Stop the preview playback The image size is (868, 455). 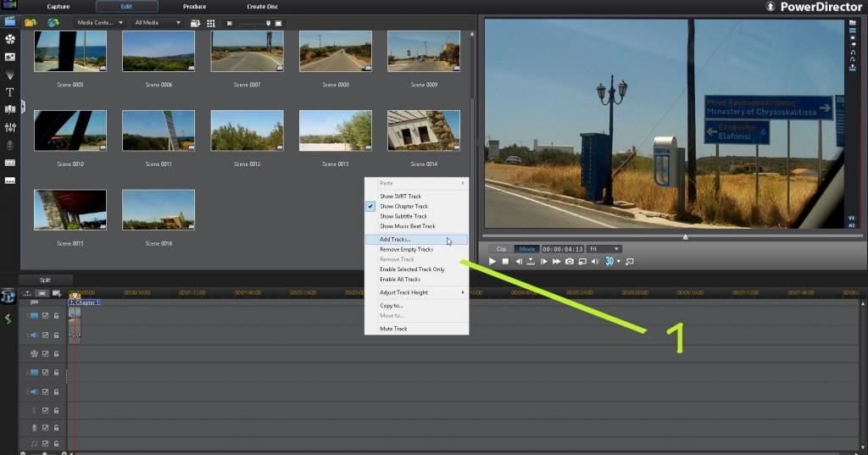pos(505,261)
